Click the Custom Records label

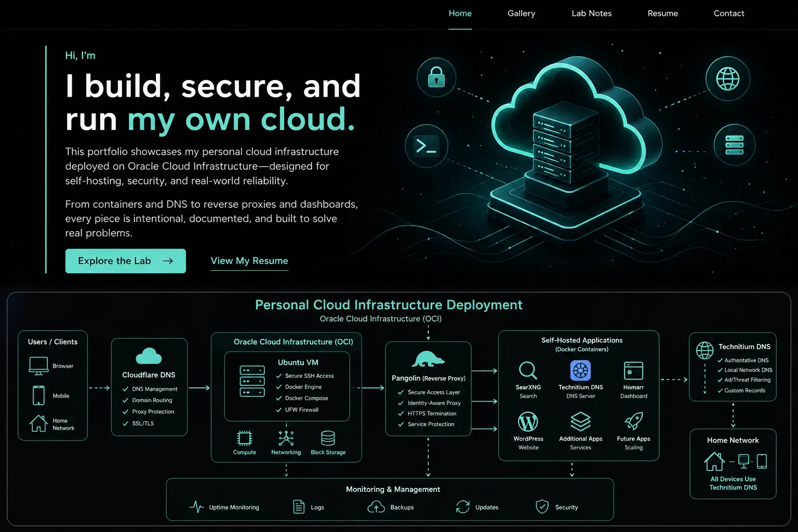pyautogui.click(x=744, y=391)
